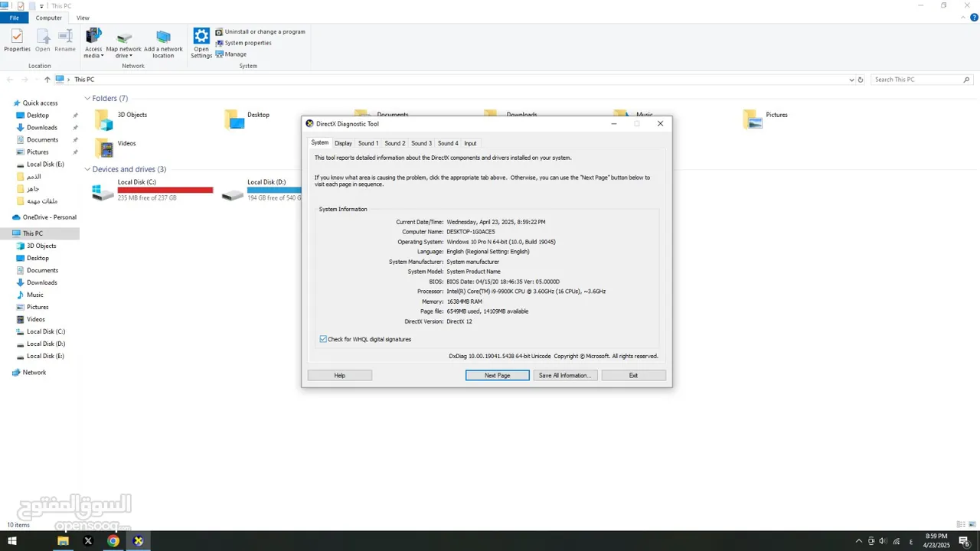Viewport: 980px width, 551px height.
Task: Select the Pictures folder in the Folders group
Action: 765,119
